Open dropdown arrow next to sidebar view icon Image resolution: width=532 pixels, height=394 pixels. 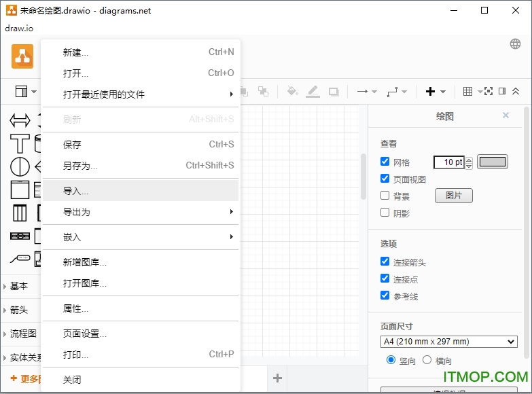[x=34, y=92]
